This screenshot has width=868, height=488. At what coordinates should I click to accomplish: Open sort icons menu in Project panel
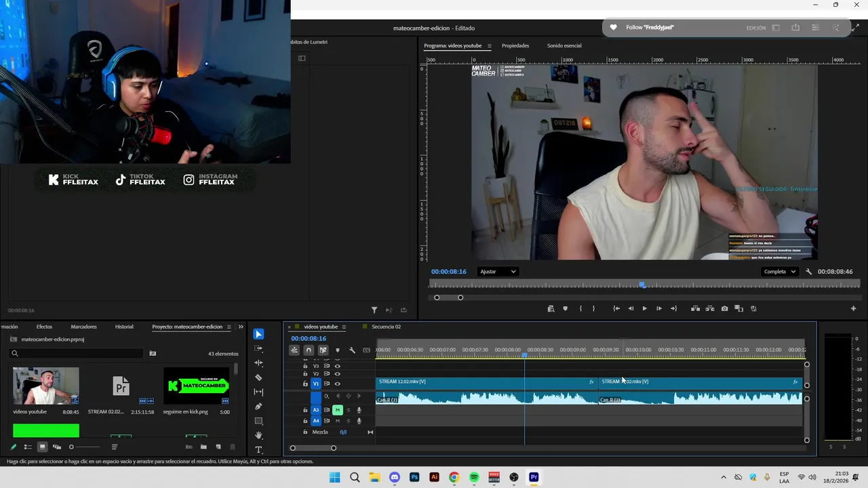click(x=114, y=447)
